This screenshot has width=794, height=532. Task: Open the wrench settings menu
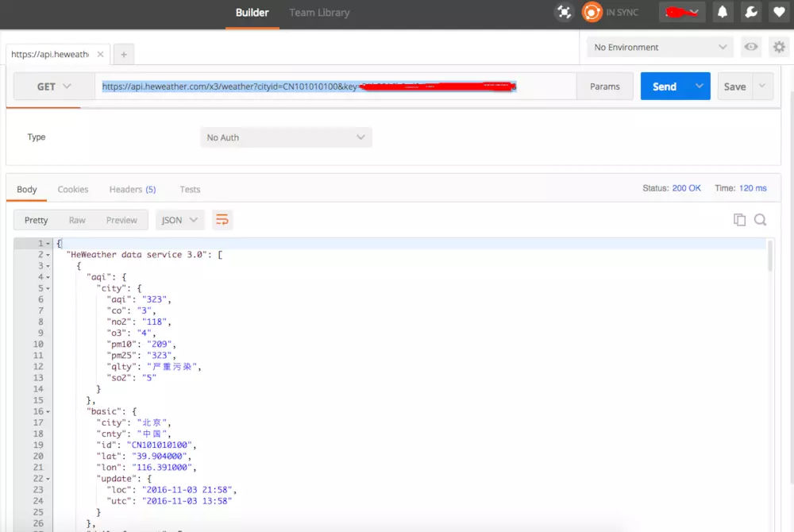(x=751, y=12)
